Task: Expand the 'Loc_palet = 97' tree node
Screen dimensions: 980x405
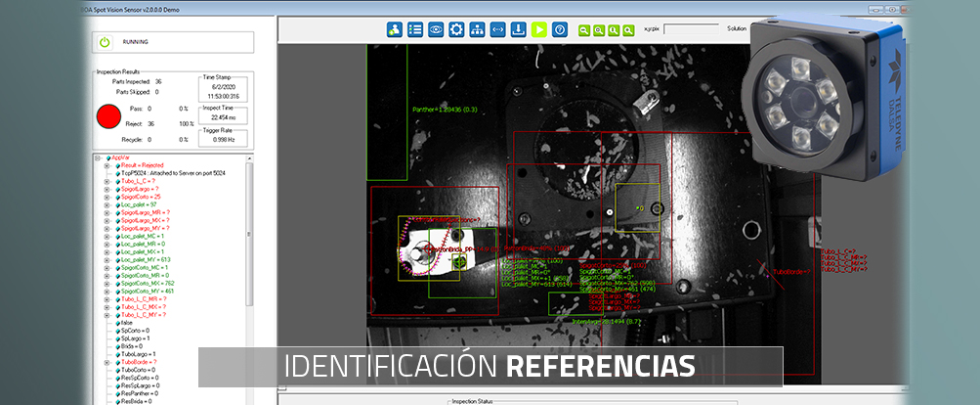Action: coord(106,204)
